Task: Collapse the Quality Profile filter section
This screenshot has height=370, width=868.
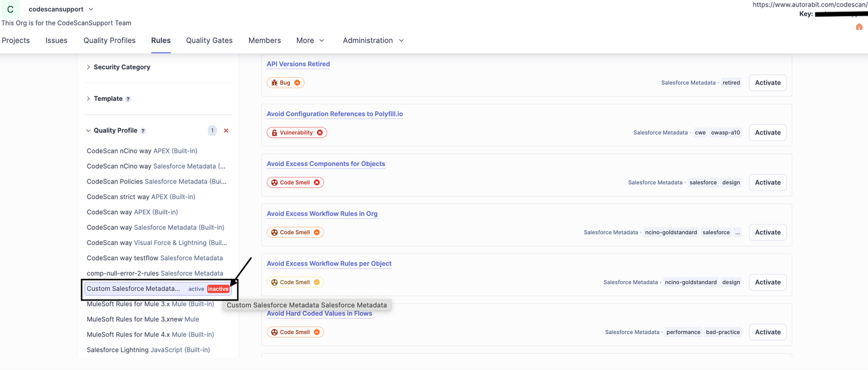Action: click(115, 130)
